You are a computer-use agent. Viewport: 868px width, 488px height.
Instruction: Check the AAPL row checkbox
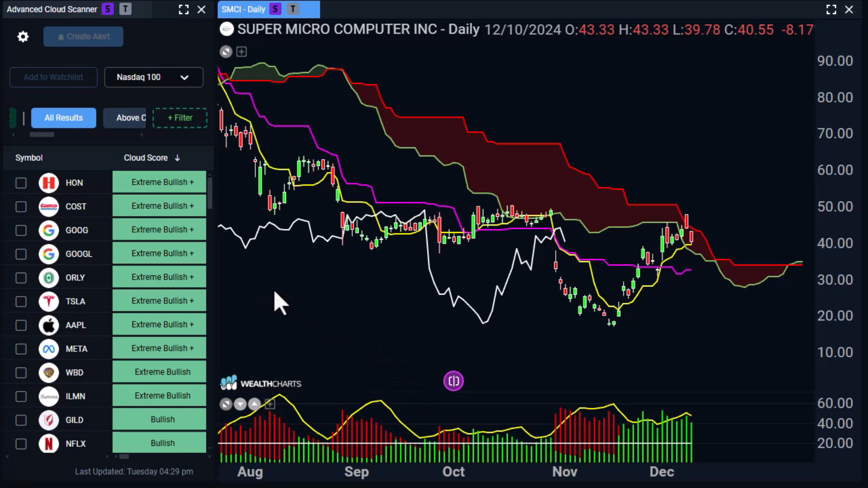[x=21, y=325]
